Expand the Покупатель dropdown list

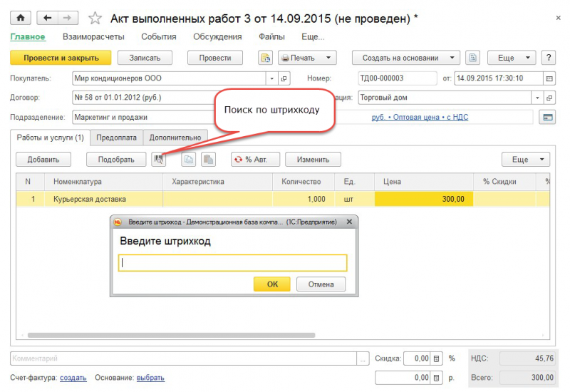coord(271,78)
